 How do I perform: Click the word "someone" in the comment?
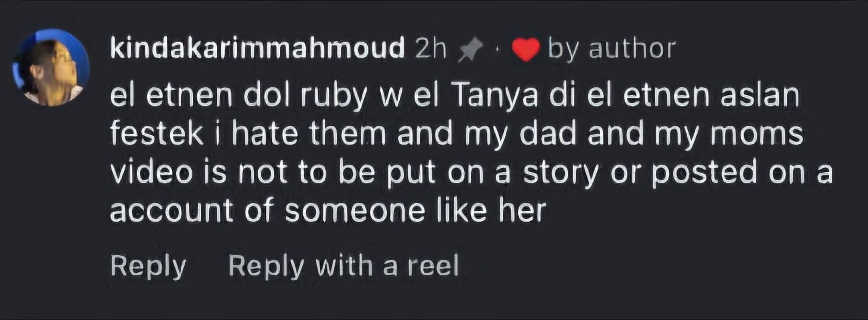coord(355,210)
